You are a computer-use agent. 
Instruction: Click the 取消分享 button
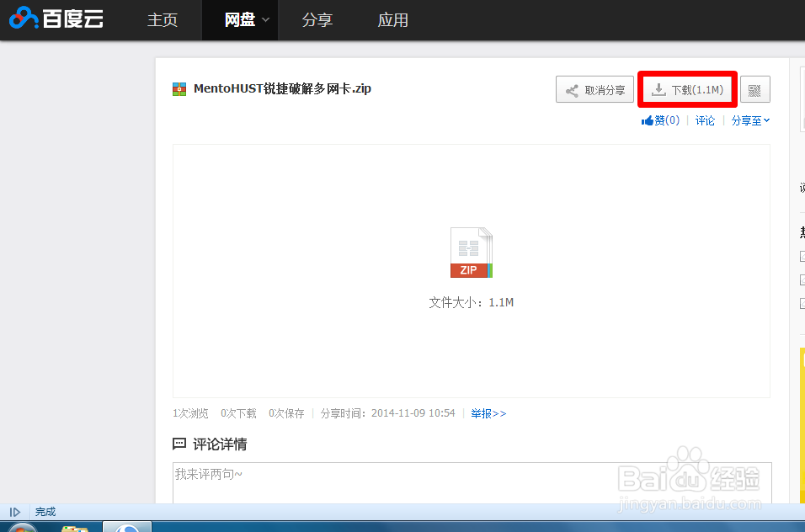tap(594, 89)
